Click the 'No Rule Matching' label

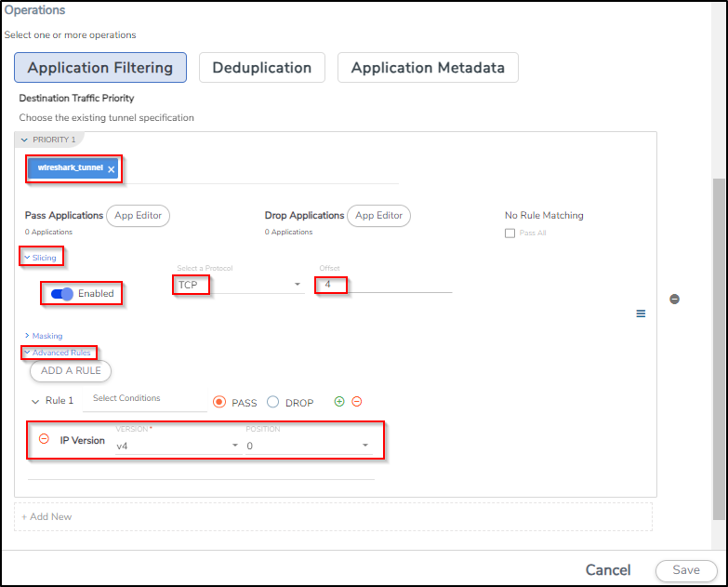[544, 216]
